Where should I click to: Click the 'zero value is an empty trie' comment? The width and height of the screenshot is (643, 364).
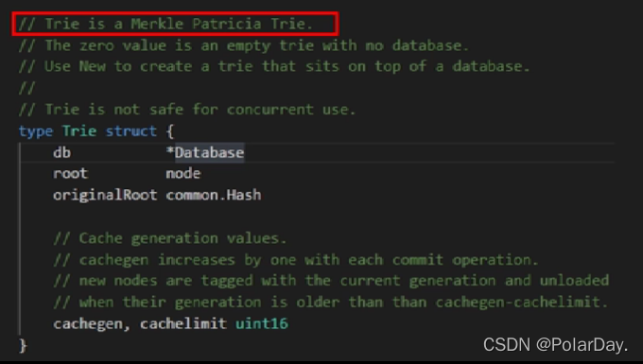tap(244, 45)
